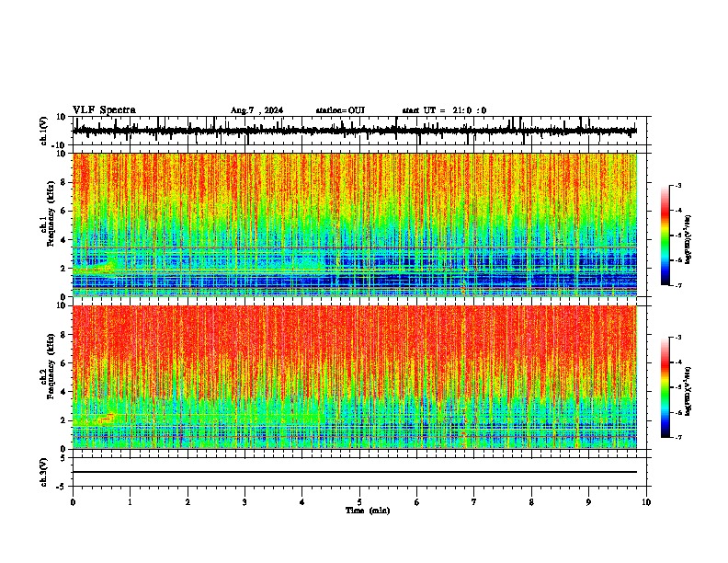
Task: Click tick label 1 on the Time axis
Action: [130, 502]
